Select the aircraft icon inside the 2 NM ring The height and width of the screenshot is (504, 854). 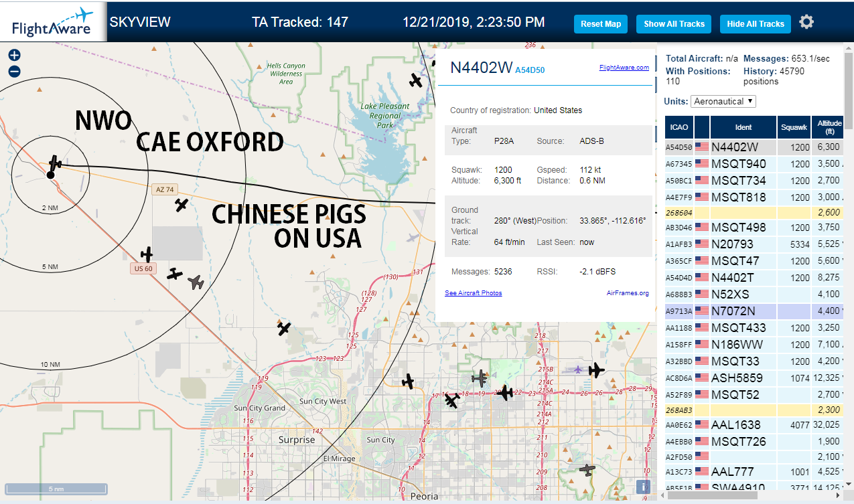(x=56, y=163)
